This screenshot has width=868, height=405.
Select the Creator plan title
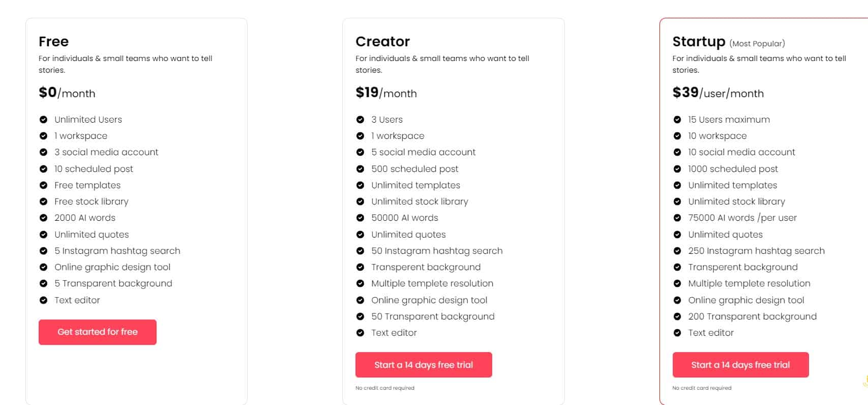pyautogui.click(x=382, y=42)
